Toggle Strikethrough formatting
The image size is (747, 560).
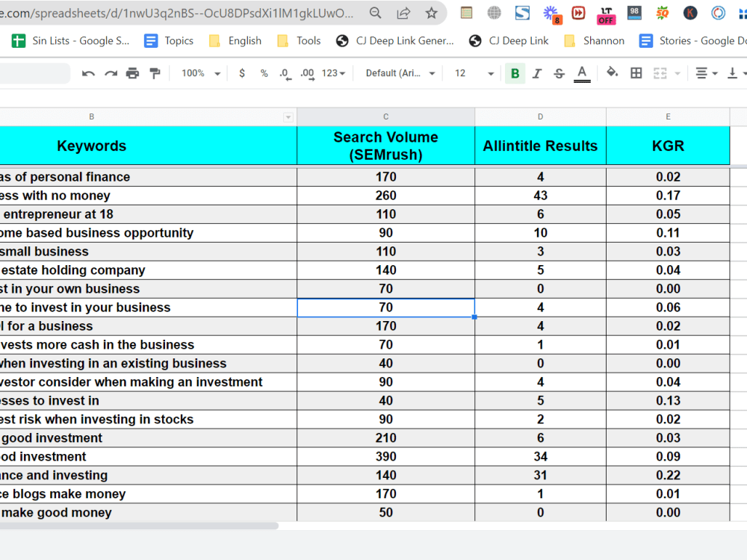click(x=560, y=73)
